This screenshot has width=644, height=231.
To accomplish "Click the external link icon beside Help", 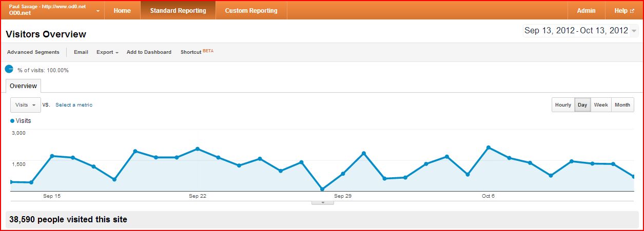I will (632, 11).
